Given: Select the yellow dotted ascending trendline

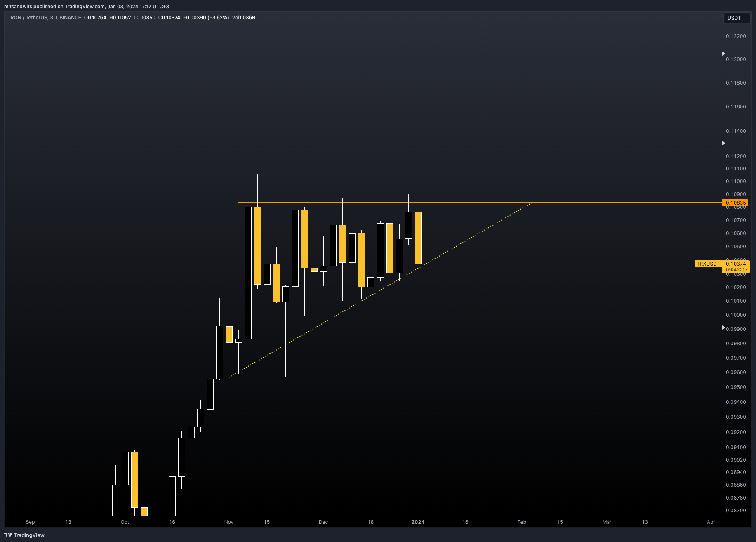Looking at the screenshot, I should point(379,290).
